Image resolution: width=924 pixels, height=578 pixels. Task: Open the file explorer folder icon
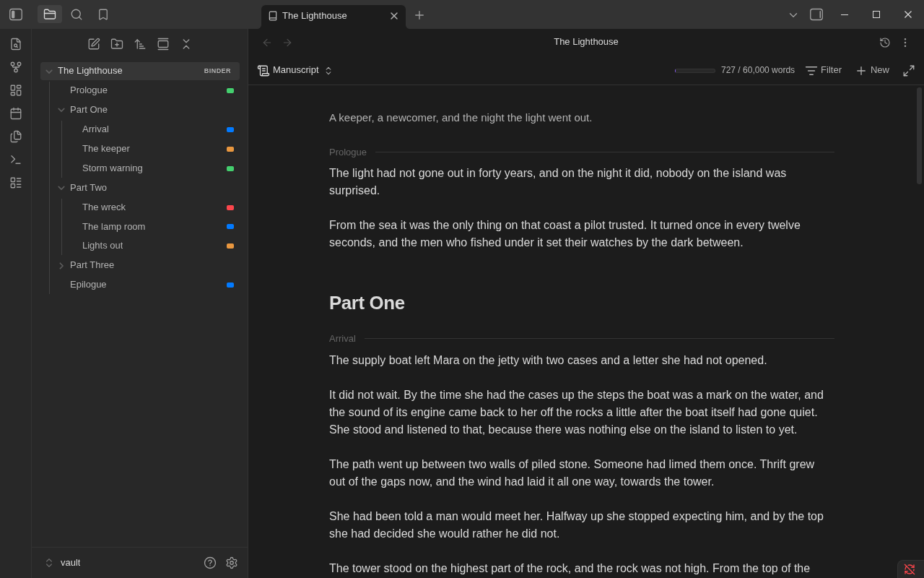coord(50,14)
